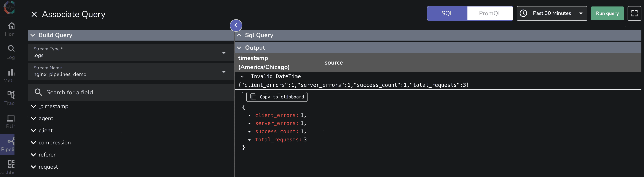Open dropdown arrow beside total_requests key
The width and height of the screenshot is (644, 177).
coord(249,140)
